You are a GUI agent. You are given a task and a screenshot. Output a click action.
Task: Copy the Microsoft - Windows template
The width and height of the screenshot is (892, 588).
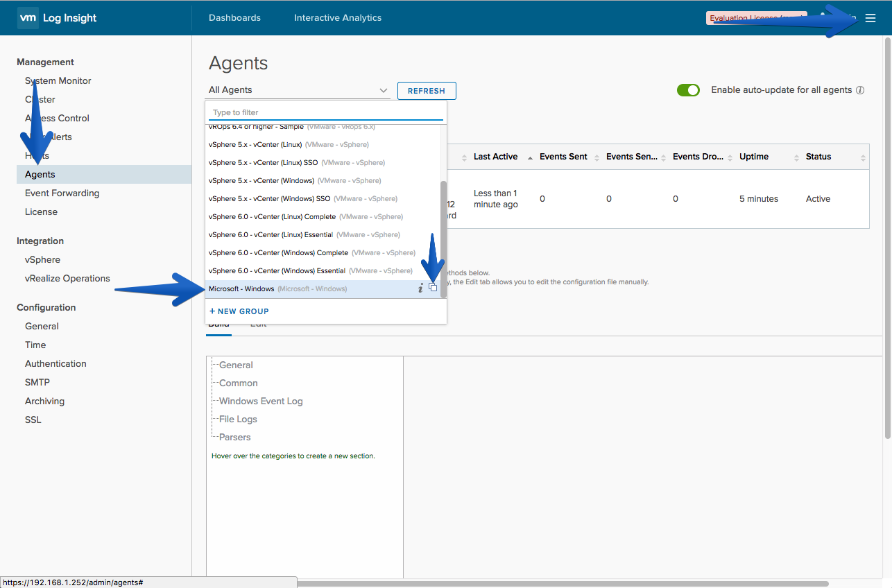(433, 288)
